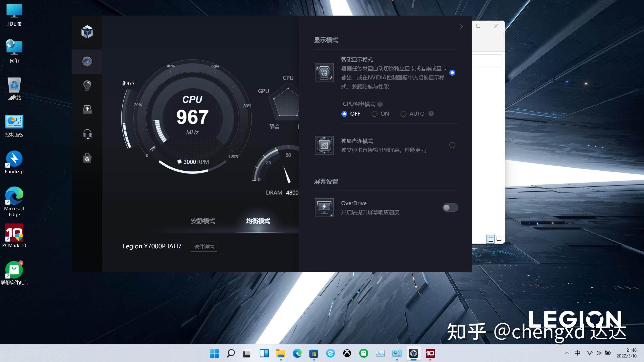The image size is (644, 362).
Task: Open 回收站 recycle bin
Action: [14, 88]
